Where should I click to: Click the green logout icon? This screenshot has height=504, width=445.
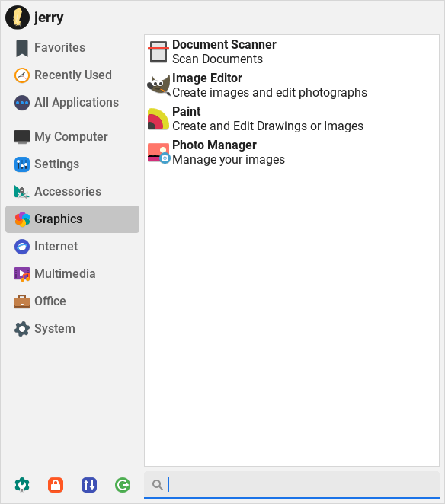click(123, 485)
